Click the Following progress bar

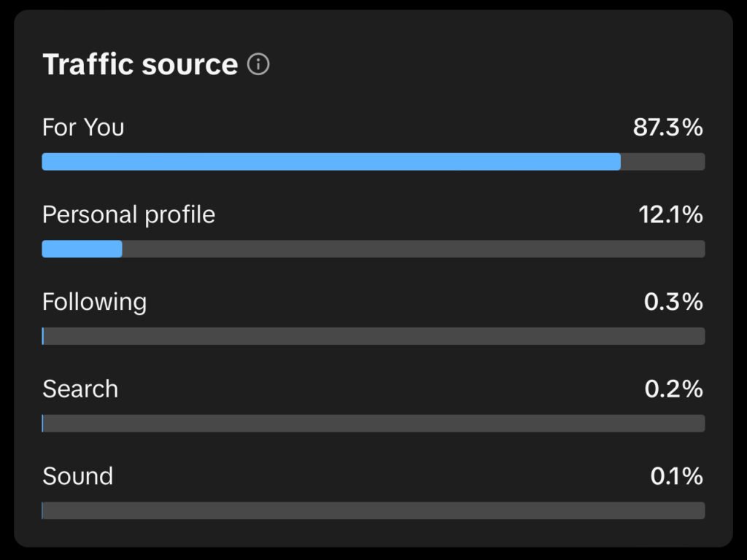[373, 336]
